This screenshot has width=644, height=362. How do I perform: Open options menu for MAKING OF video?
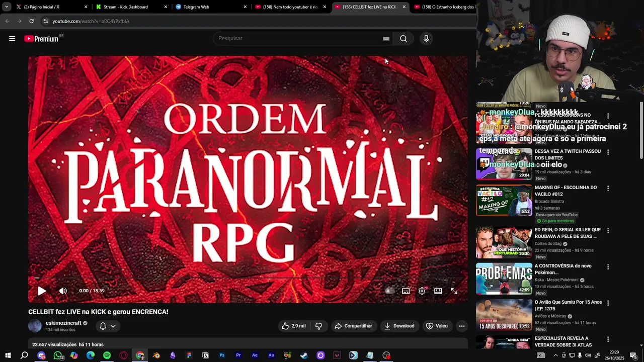coord(608,189)
